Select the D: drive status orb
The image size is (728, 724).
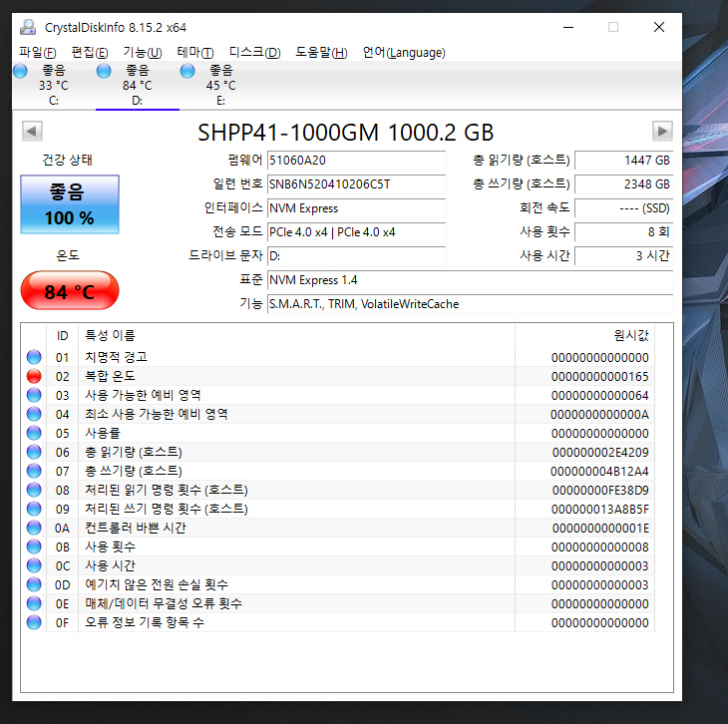coord(104,71)
